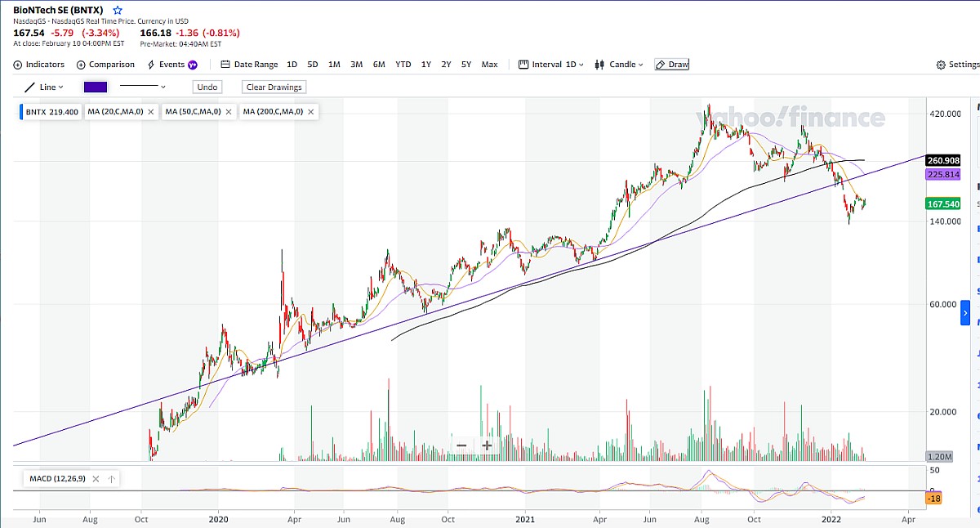Star the BNTX ticker as favorite
980x528 pixels.
(x=117, y=9)
